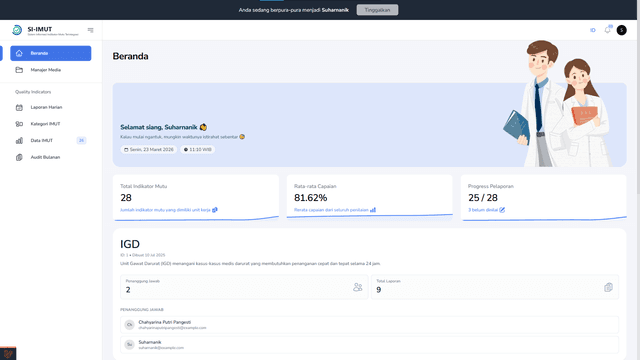Collapse sidebar with hamburger menu icon
Image resolution: width=640 pixels, height=360 pixels.
[x=91, y=30]
